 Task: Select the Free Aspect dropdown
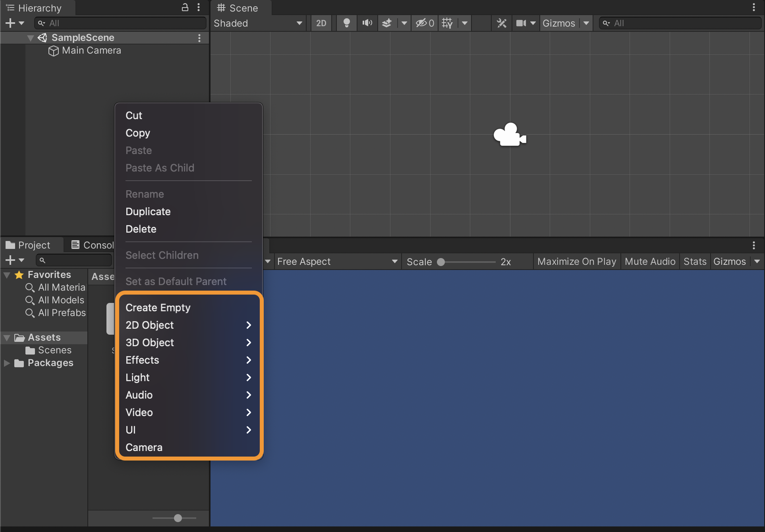coord(336,261)
